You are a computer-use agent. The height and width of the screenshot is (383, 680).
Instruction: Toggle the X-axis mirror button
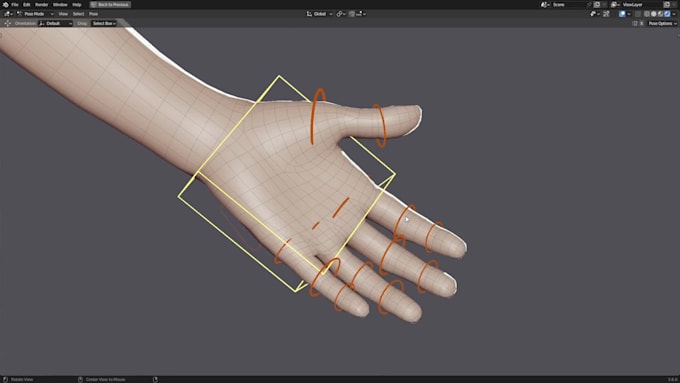[641, 23]
